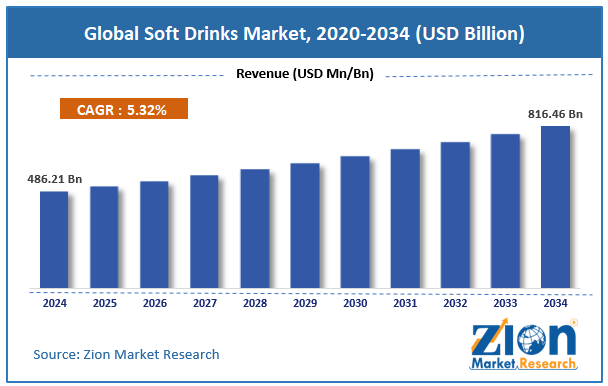Select the bar above the 2029 label
The width and height of the screenshot is (608, 386).
[305, 225]
